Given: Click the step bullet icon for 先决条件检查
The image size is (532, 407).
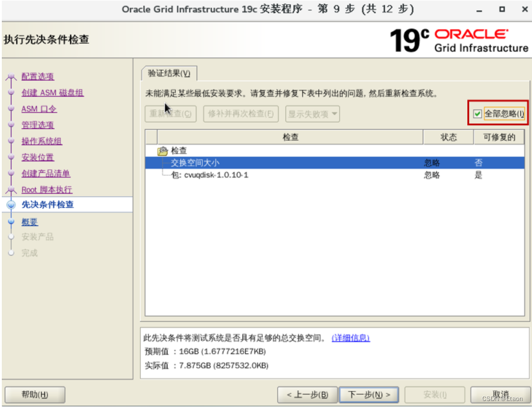Looking at the screenshot, I should pyautogui.click(x=11, y=204).
